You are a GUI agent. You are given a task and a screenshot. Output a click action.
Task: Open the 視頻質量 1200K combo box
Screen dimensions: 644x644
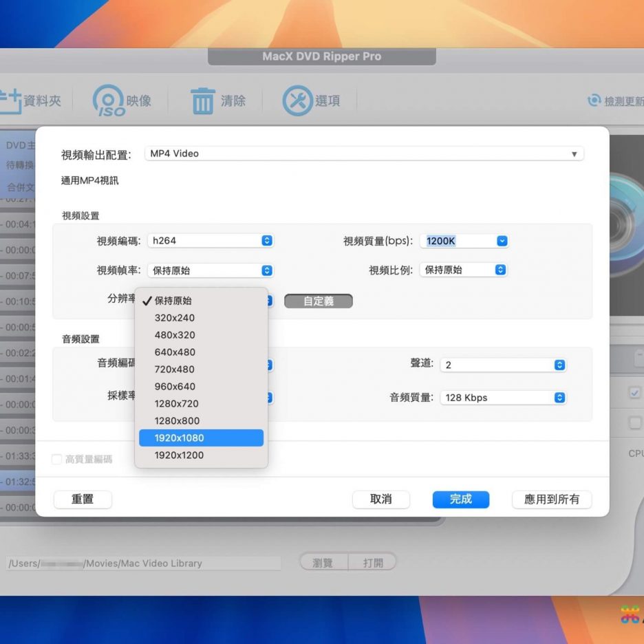click(x=465, y=241)
